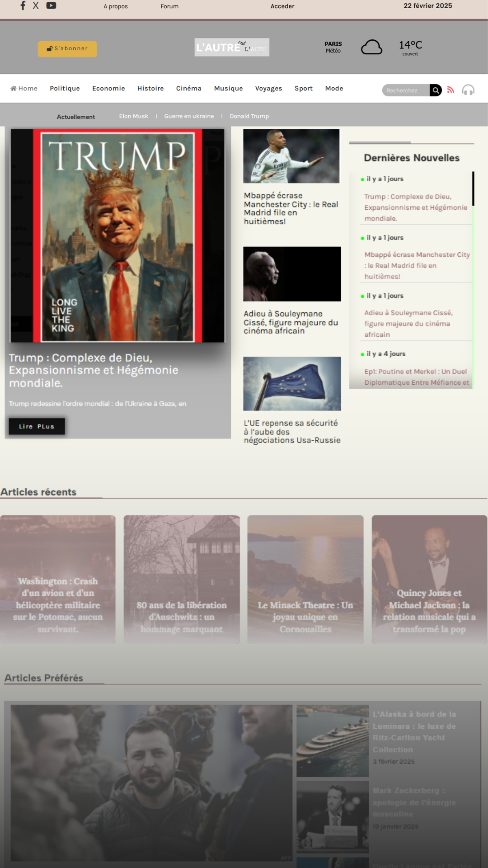Open Mark Zuckerberg apologie headline
Screen dimensions: 488x868
[x=414, y=802]
